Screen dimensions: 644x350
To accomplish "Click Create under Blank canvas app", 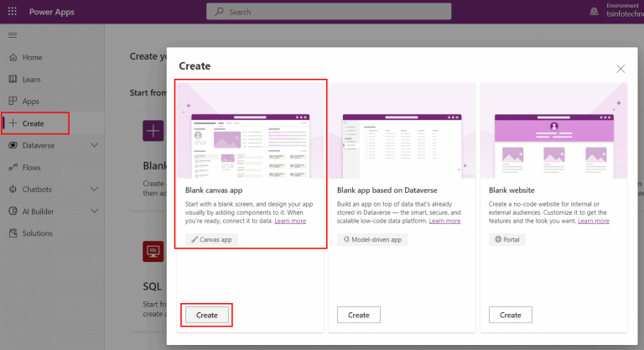I will pyautogui.click(x=207, y=315).
